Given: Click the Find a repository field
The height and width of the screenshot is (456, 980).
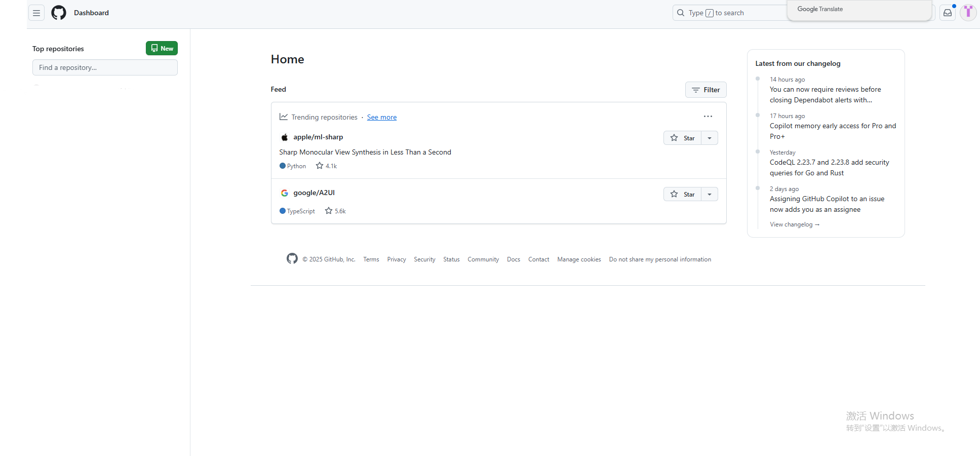Looking at the screenshot, I should click(x=105, y=67).
